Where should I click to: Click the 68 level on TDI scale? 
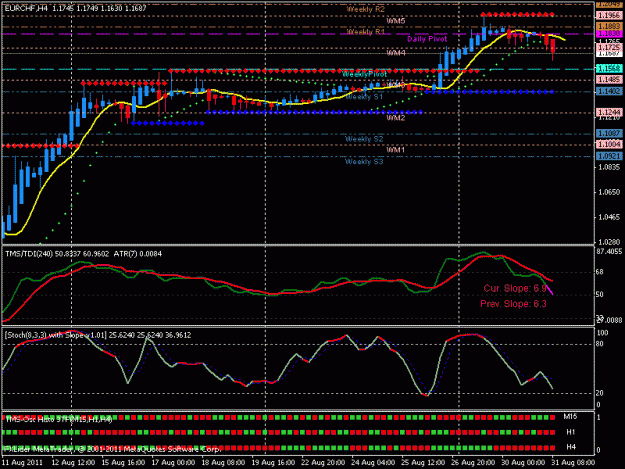599,272
